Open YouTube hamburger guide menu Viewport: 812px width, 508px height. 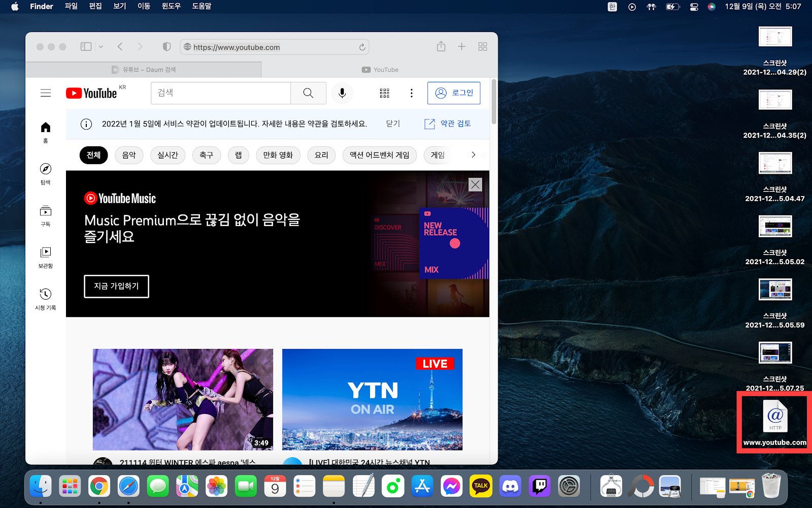click(x=46, y=93)
